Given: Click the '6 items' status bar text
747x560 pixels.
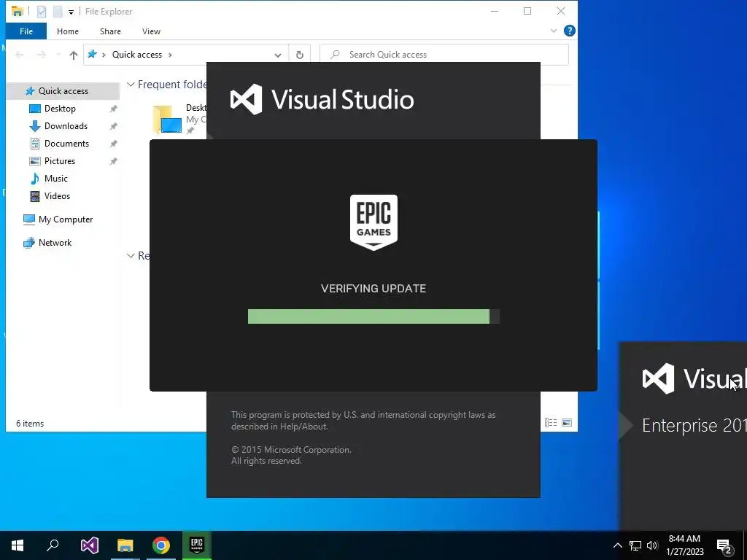Looking at the screenshot, I should click(30, 424).
